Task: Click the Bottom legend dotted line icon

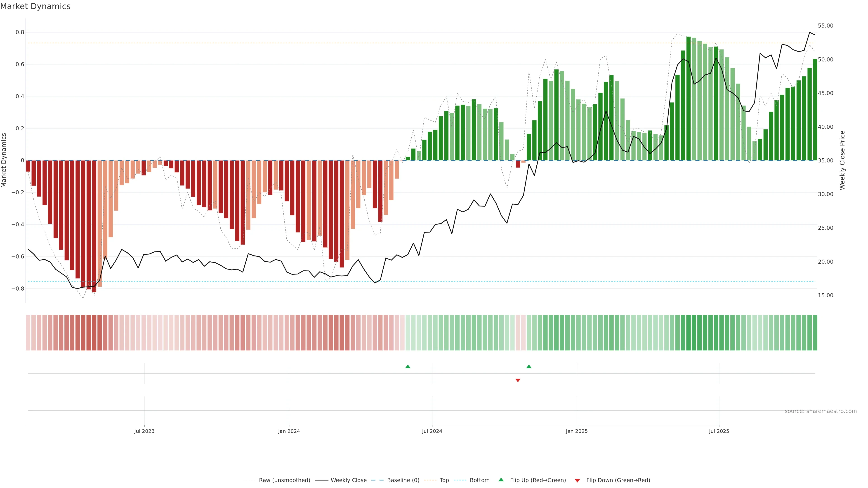Action: 460,480
